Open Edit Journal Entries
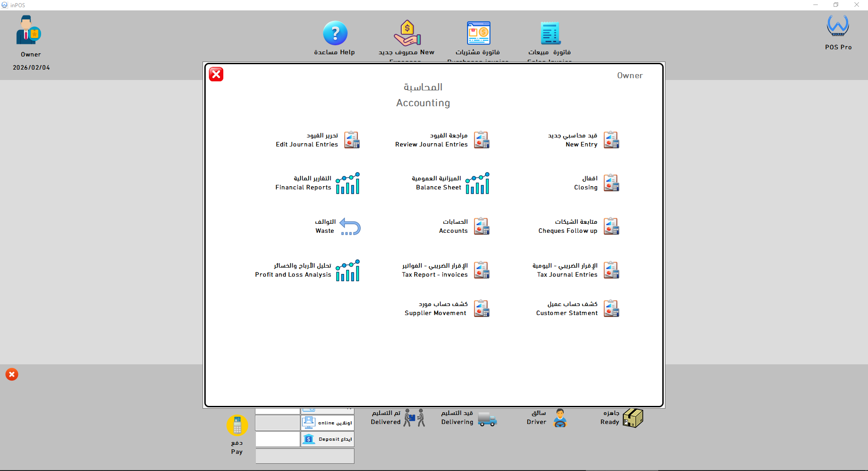This screenshot has height=471, width=868. pyautogui.click(x=352, y=140)
